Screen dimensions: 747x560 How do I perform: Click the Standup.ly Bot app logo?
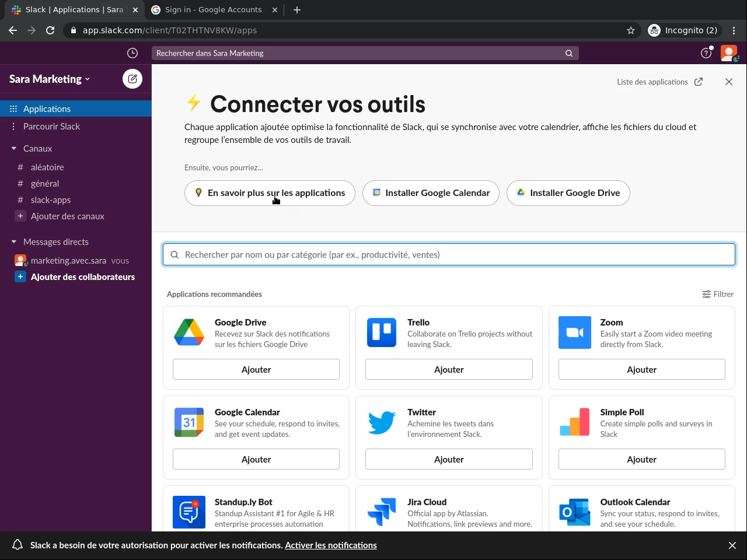pos(189,512)
